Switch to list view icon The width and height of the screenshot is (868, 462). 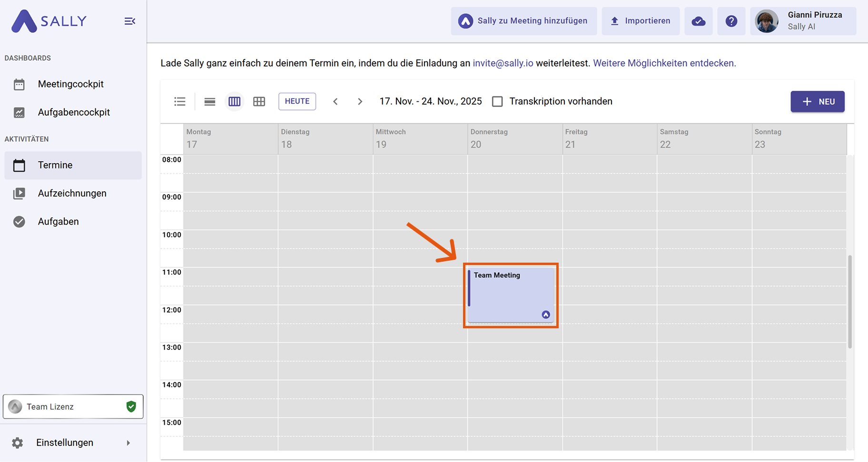coord(180,101)
